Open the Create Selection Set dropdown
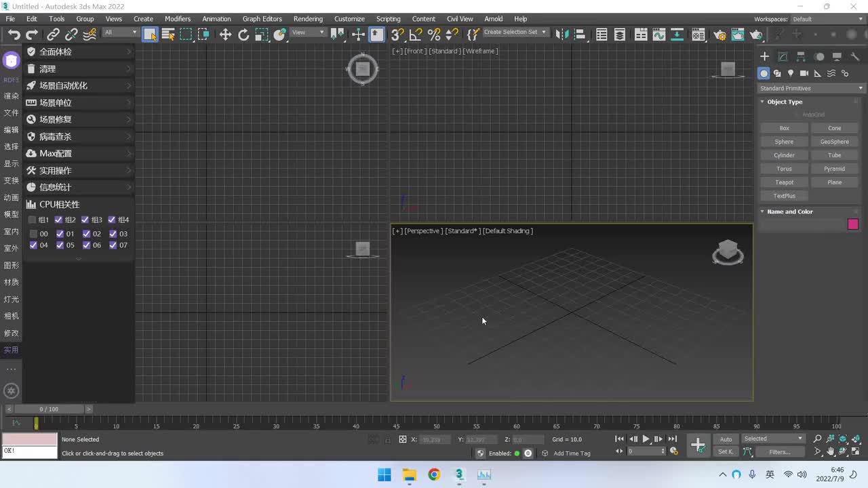Image resolution: width=868 pixels, height=488 pixels. click(x=515, y=32)
